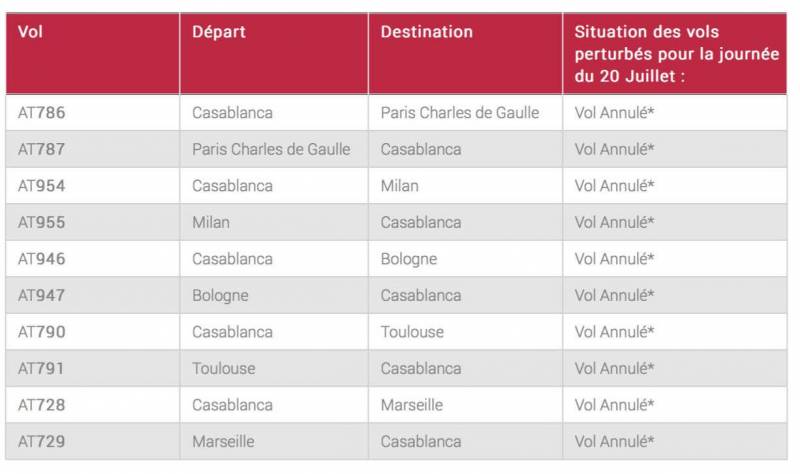This screenshot has width=800, height=474.
Task: Click flight number AT954
Action: 41,186
